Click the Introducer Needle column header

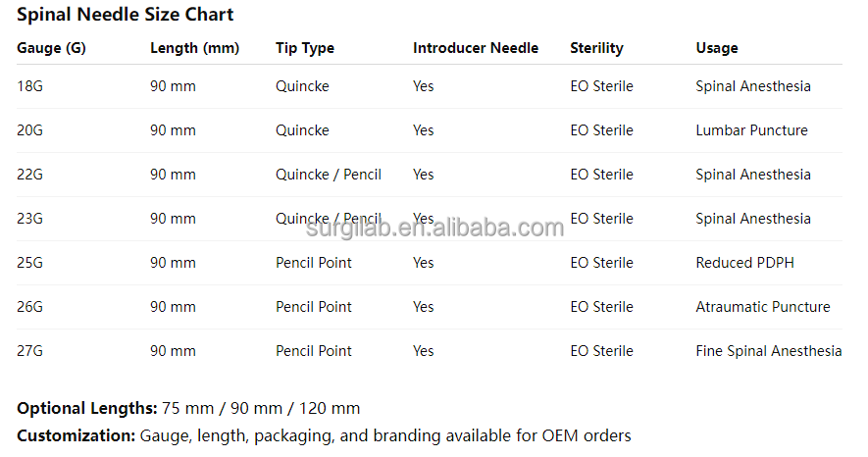(x=476, y=48)
